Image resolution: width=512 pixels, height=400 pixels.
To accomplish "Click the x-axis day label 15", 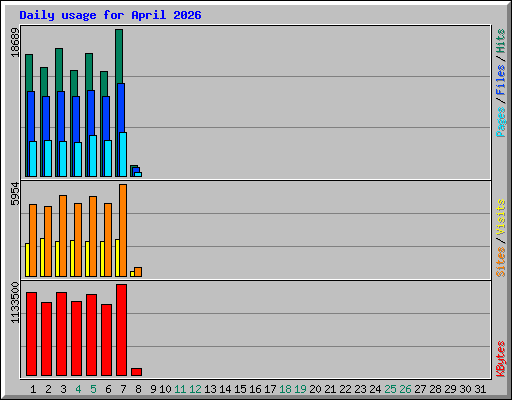I will pos(240,389).
